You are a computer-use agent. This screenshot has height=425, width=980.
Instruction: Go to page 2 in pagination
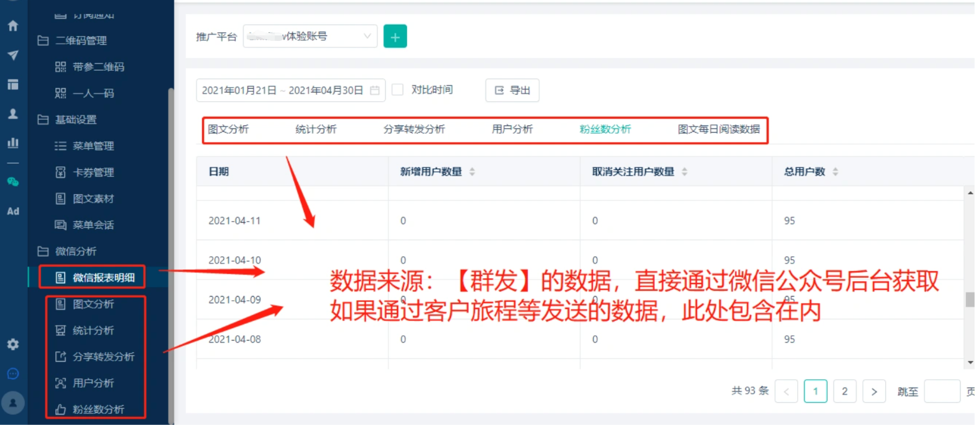pyautogui.click(x=845, y=391)
